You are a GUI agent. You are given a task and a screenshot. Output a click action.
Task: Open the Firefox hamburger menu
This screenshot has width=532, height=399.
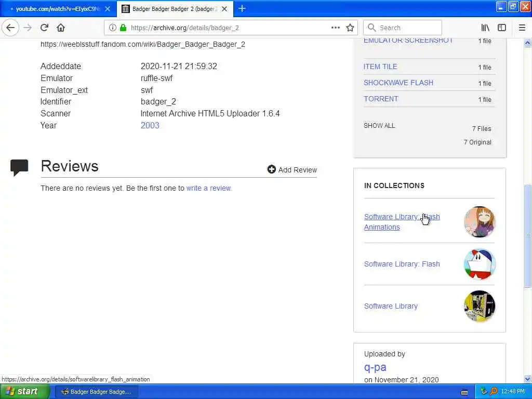pyautogui.click(x=522, y=28)
